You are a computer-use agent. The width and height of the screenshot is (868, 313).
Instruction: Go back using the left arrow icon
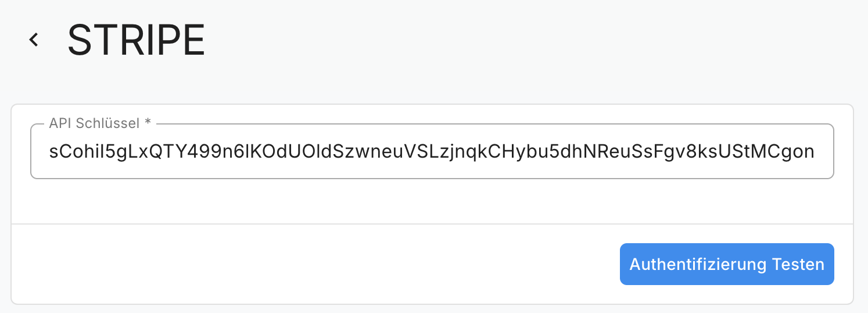(x=34, y=40)
